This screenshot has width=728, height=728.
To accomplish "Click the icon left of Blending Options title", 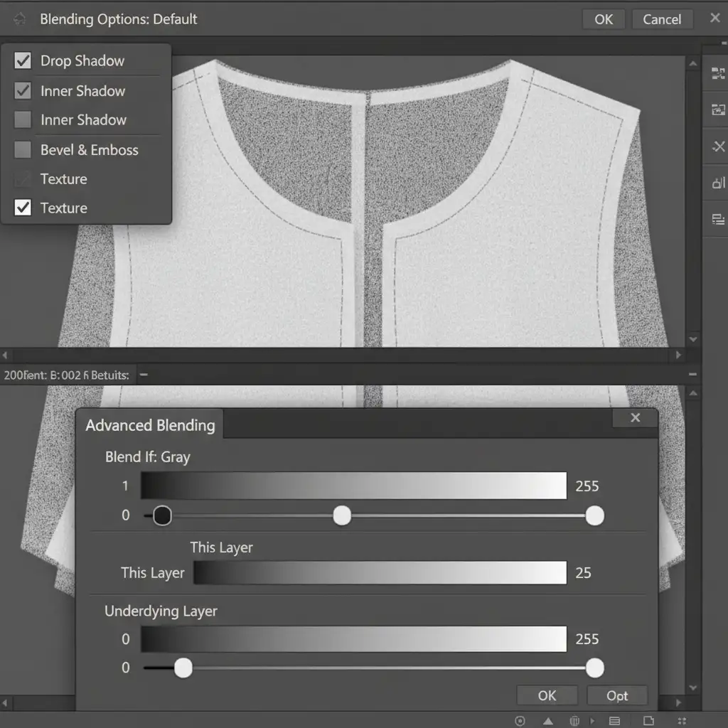I will coord(20,19).
